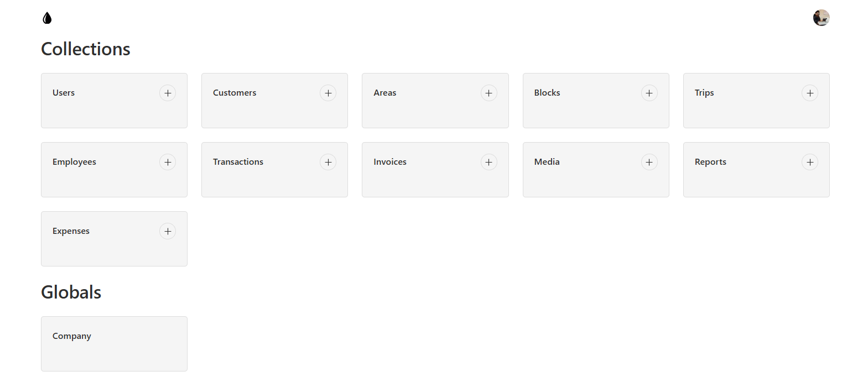Screen dimensions: 868x387
Task: Open the Company global settings
Action: pyautogui.click(x=72, y=336)
